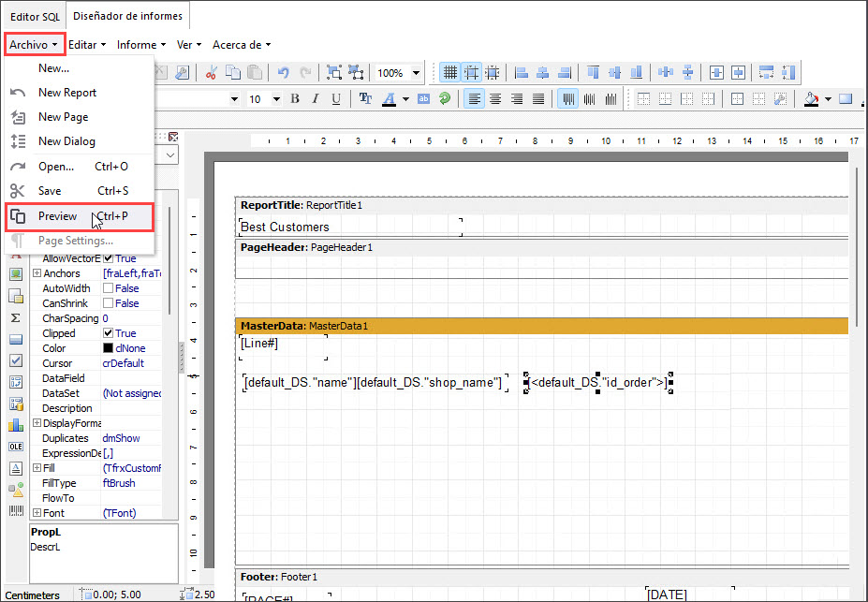
Task: Select the Barcode object tool
Action: [16, 510]
